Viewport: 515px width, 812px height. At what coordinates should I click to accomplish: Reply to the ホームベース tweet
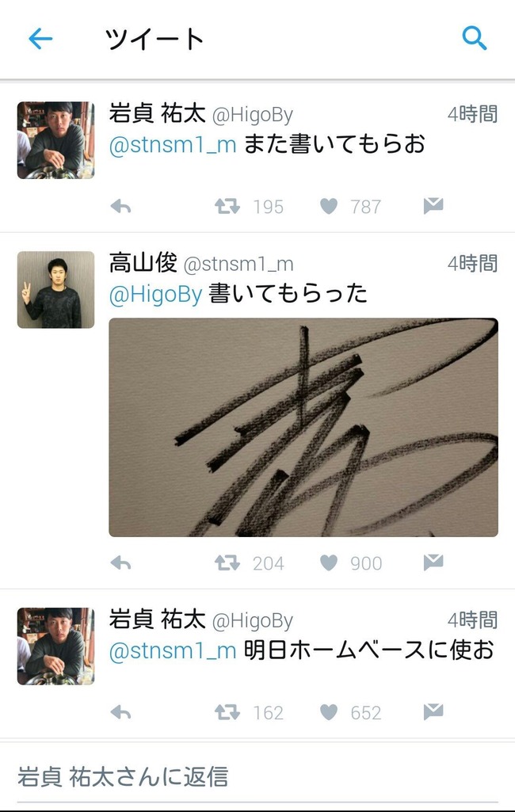tap(120, 712)
